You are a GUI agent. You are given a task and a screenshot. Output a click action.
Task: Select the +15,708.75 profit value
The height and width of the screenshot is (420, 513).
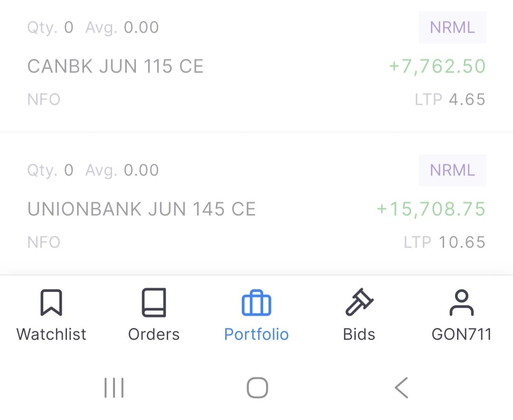pos(431,209)
